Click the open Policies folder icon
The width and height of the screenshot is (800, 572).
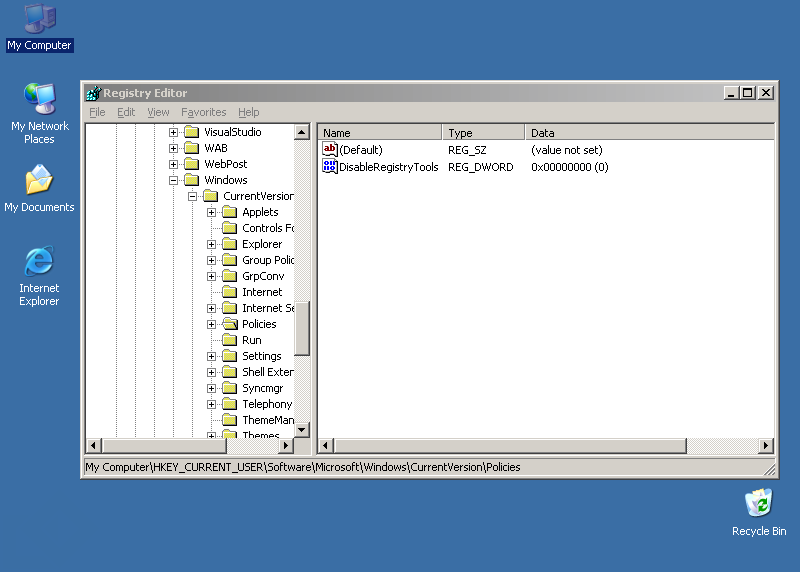(x=230, y=324)
